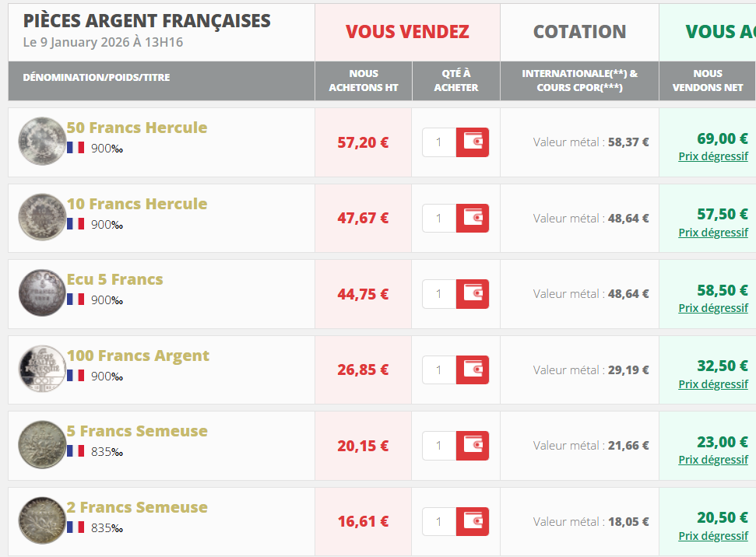Select the quantity box for 2 Francs Semeuse
The image size is (756, 557).
(x=439, y=521)
